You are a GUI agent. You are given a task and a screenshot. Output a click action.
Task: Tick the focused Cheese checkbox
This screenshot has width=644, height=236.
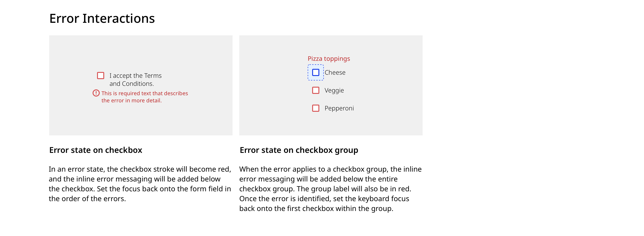pyautogui.click(x=316, y=72)
